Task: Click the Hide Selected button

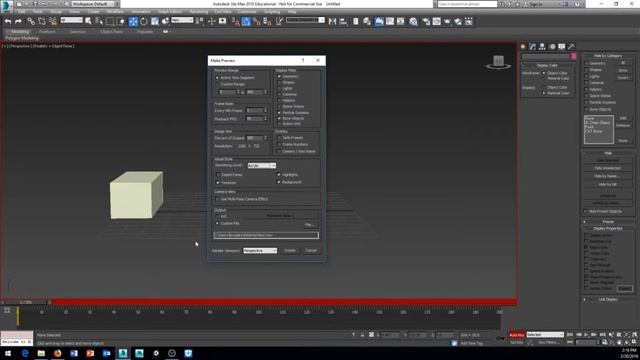Action: coord(608,160)
